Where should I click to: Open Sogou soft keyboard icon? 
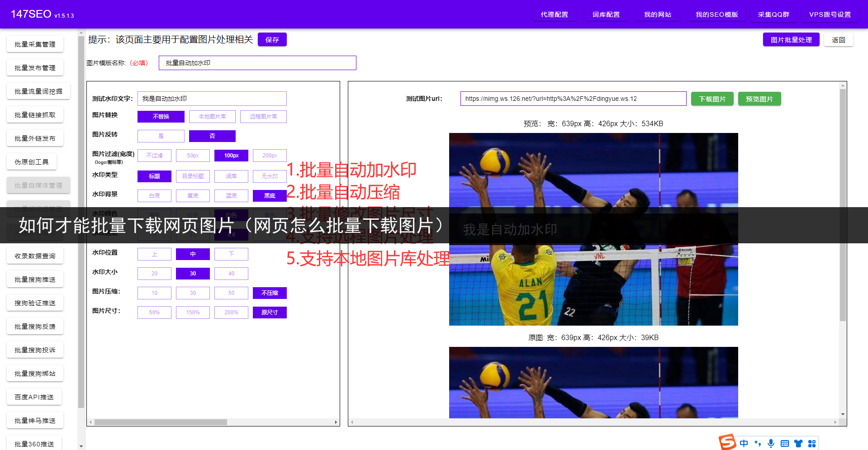[x=785, y=444]
